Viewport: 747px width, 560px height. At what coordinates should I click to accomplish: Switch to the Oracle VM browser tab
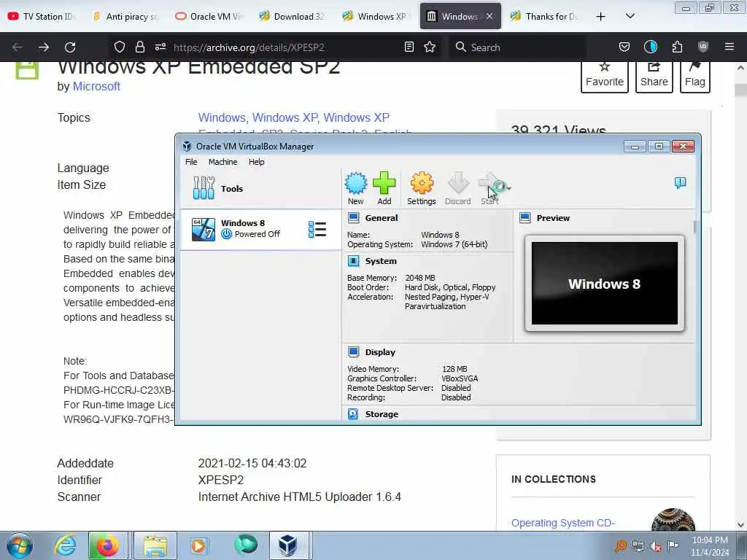click(209, 17)
